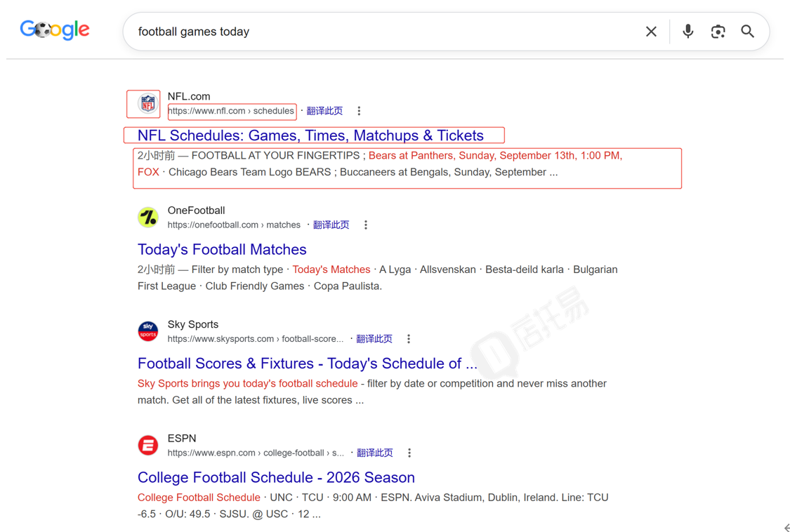Click the nfl.com schedules URL
This screenshot has height=532, width=790.
pos(231,111)
